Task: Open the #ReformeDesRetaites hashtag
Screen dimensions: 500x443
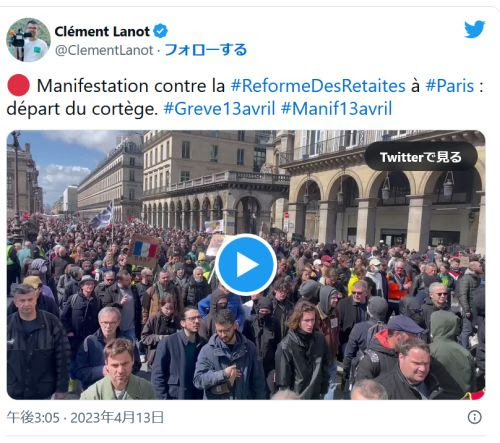Action: click(318, 86)
